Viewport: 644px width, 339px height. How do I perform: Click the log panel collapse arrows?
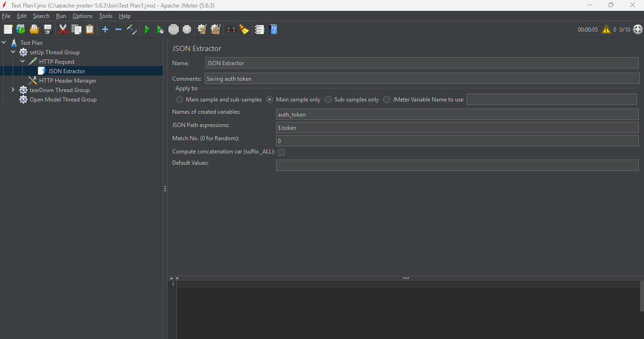pos(174,278)
